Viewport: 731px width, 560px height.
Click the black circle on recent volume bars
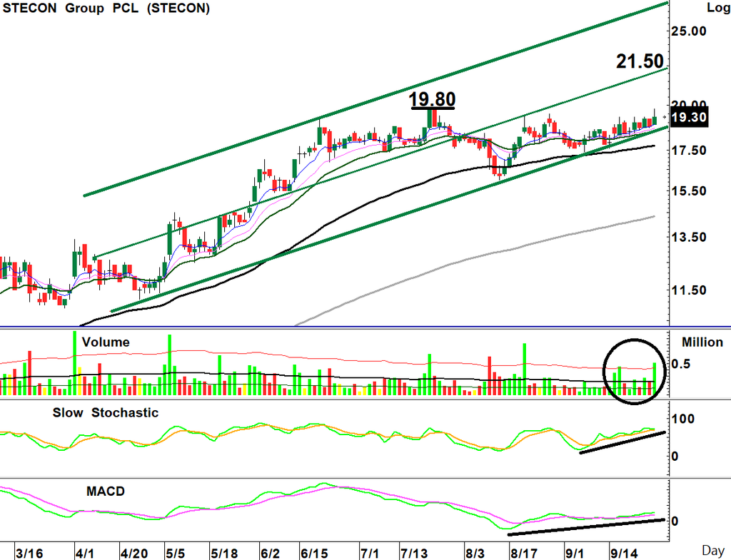pos(635,372)
